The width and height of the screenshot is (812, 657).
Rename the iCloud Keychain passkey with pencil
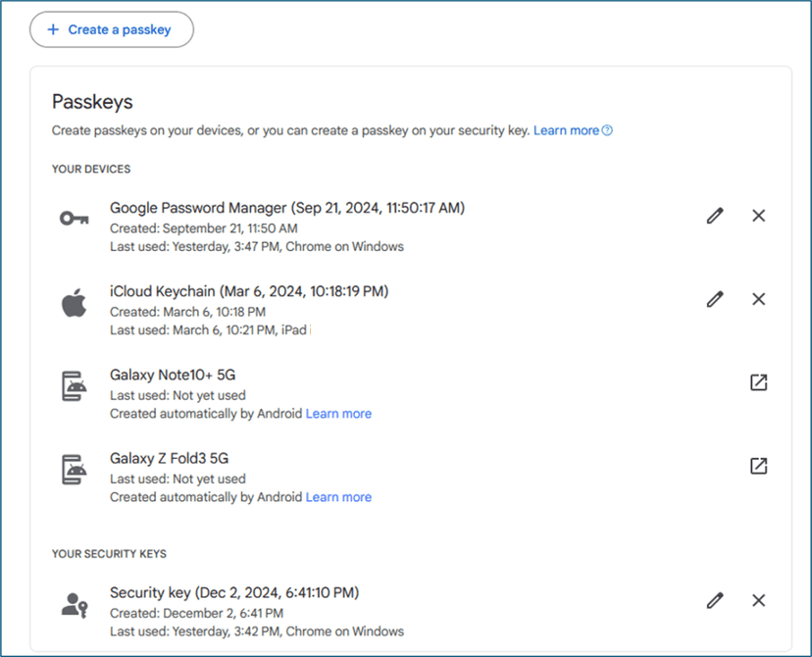pyautogui.click(x=714, y=299)
